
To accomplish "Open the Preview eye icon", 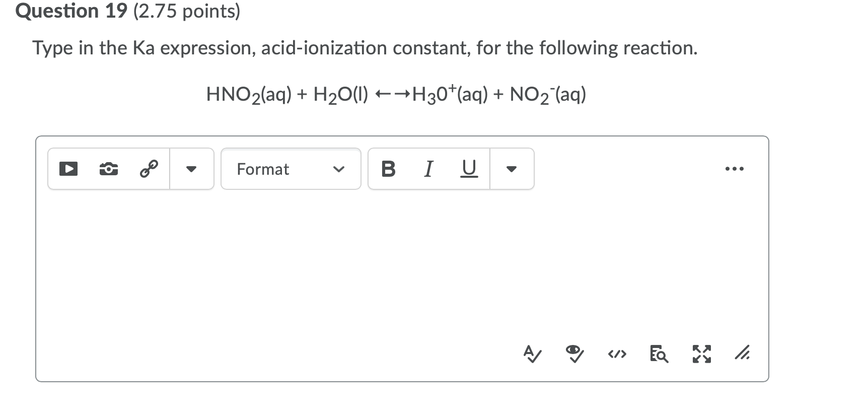I will click(x=574, y=354).
